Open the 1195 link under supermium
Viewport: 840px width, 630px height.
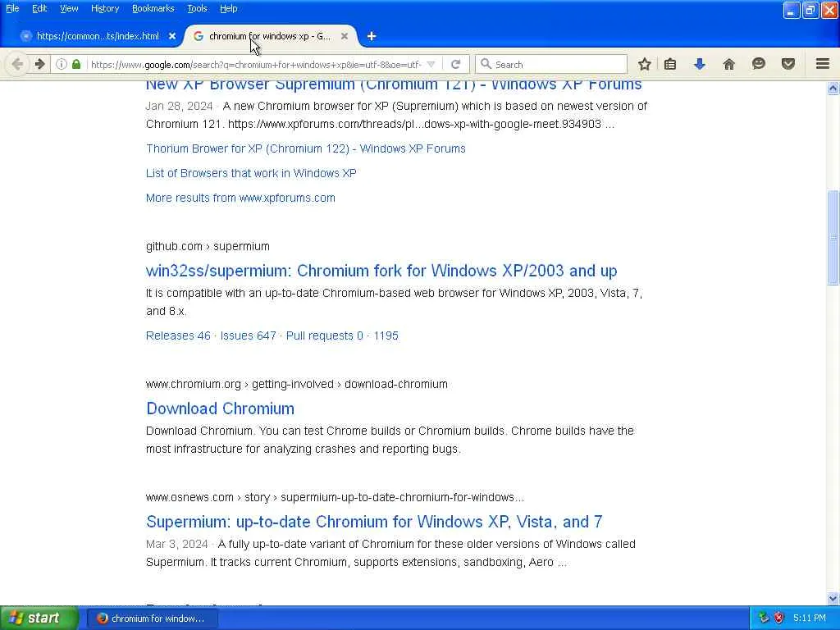(x=386, y=336)
